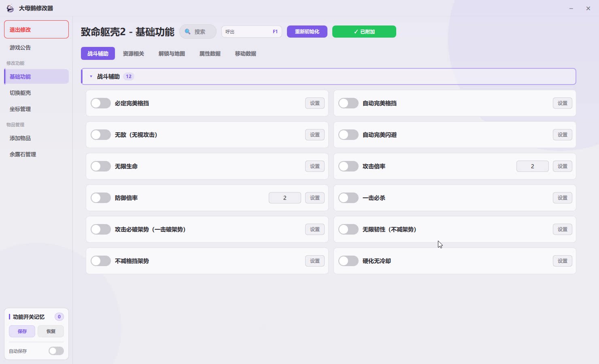Click the 退出修改 button
The image size is (599, 364).
[x=36, y=30]
